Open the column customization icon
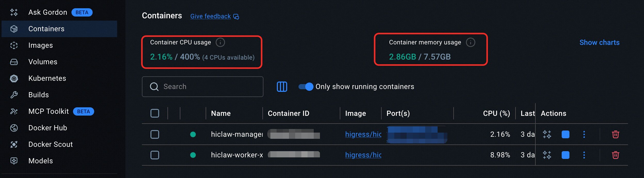This screenshot has width=644, height=178. coord(282,87)
